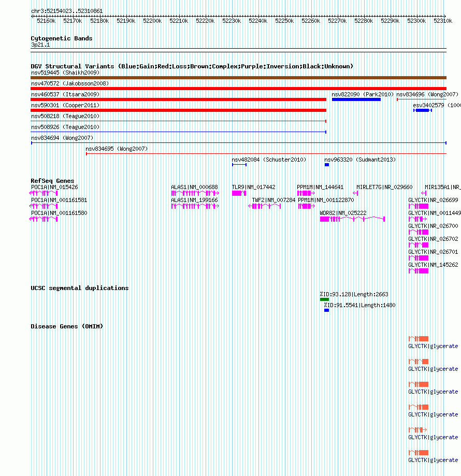This screenshot has width=461, height=476.
Task: Open the DGV Structural Variants track title
Action: 192,66
